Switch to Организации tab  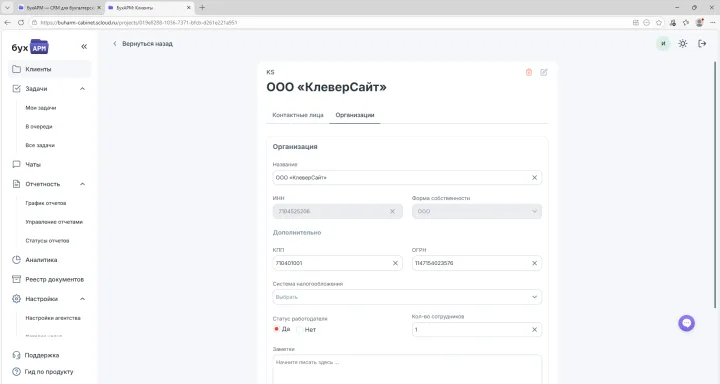click(x=355, y=115)
